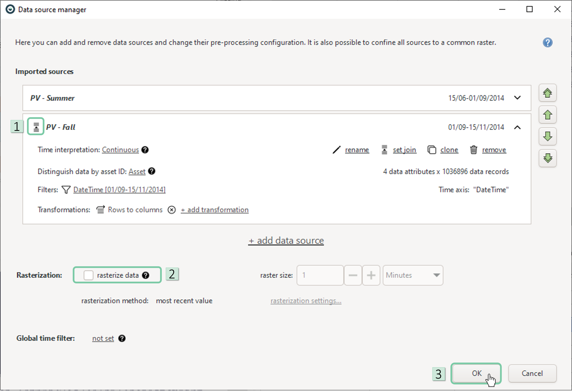This screenshot has width=572, height=392.
Task: Click the set join icon
Action: 384,150
